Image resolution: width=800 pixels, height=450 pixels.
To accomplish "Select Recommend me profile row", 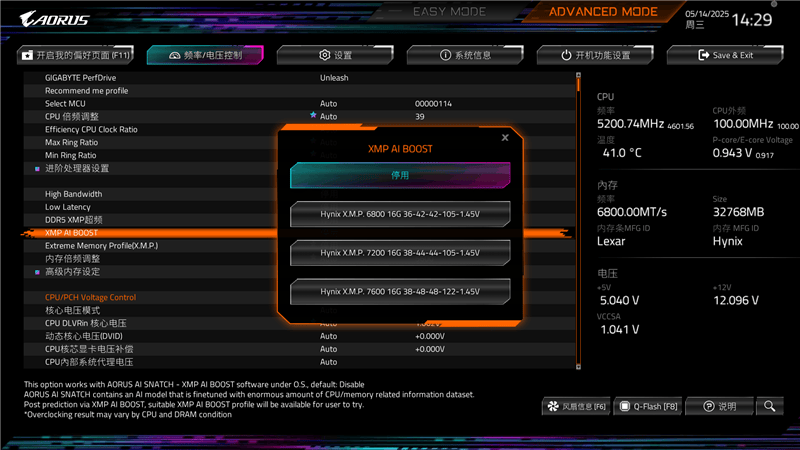I will pyautogui.click(x=299, y=91).
